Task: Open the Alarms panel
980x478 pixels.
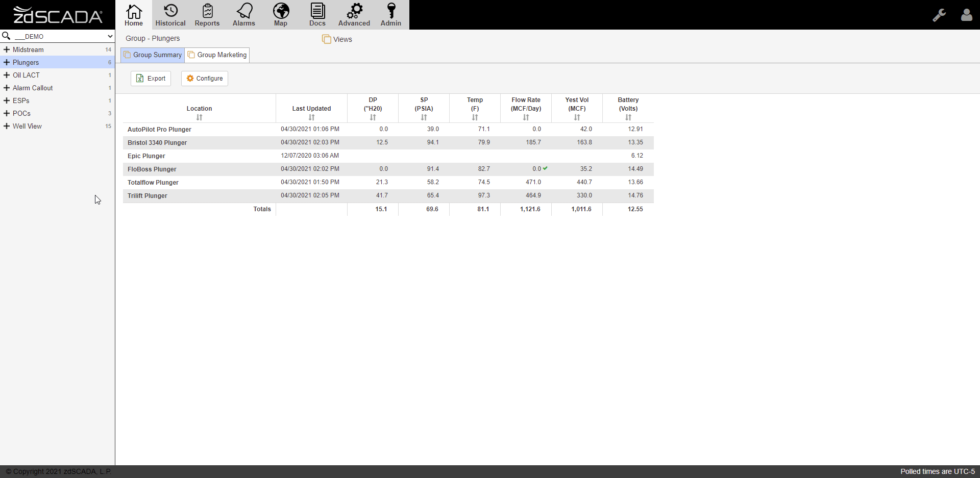Action: [244, 14]
